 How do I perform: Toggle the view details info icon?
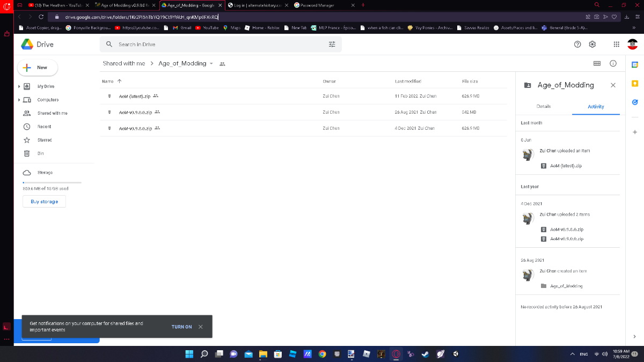pyautogui.click(x=613, y=63)
